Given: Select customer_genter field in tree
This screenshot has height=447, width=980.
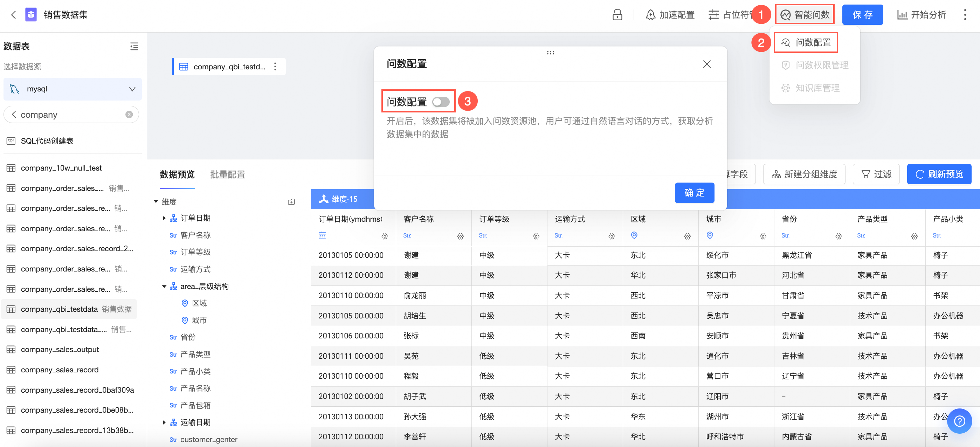Looking at the screenshot, I should click(x=208, y=440).
